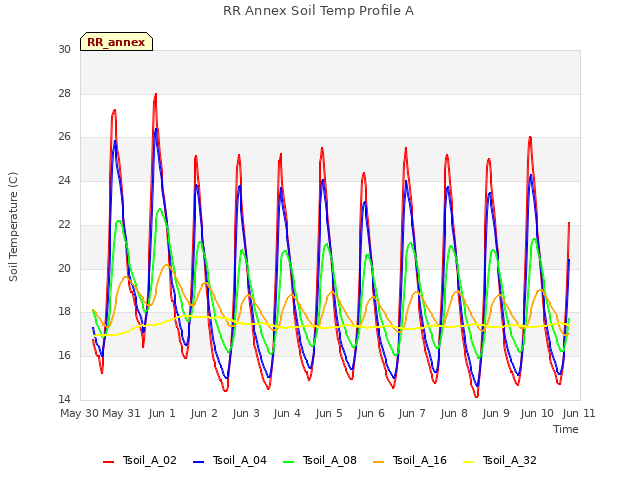Click the Time axis title
Viewport: 640px width, 480px height.
pyautogui.click(x=566, y=429)
